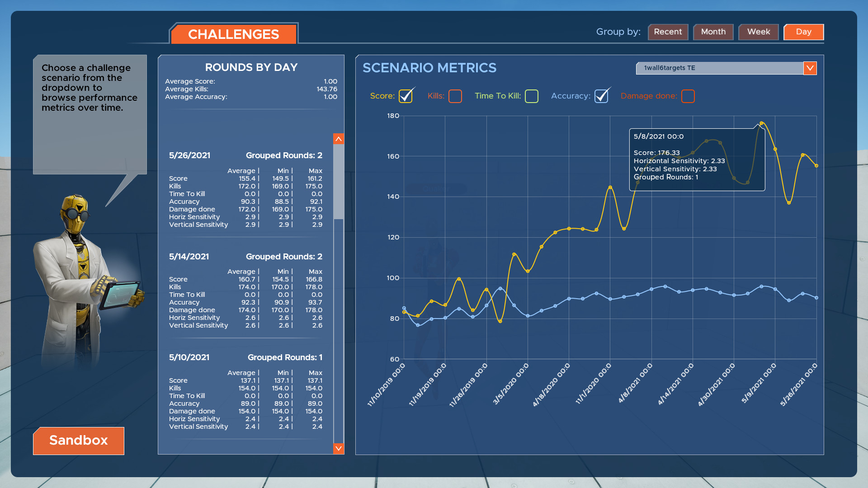Select Day group by filter tab

click(804, 32)
